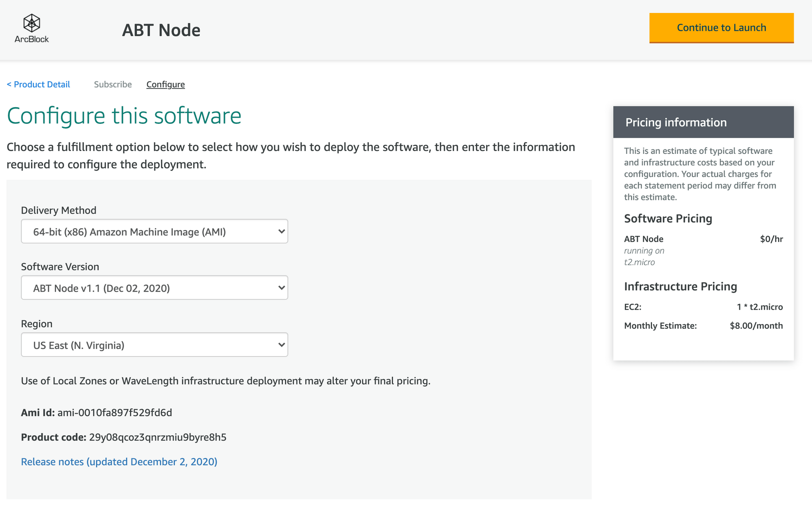
Task: Click the ABT Node page title
Action: (x=161, y=30)
